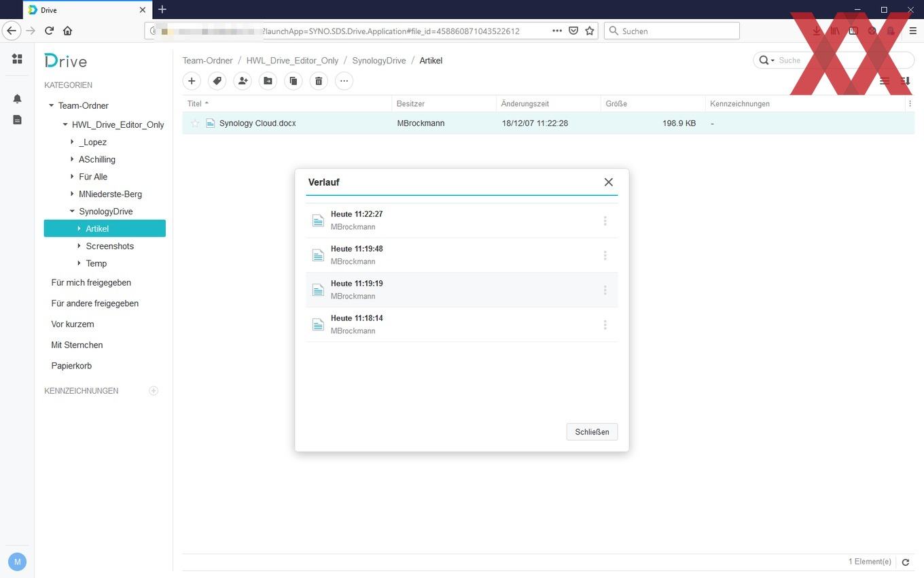
Task: Click the user avatar M
Action: [17, 562]
